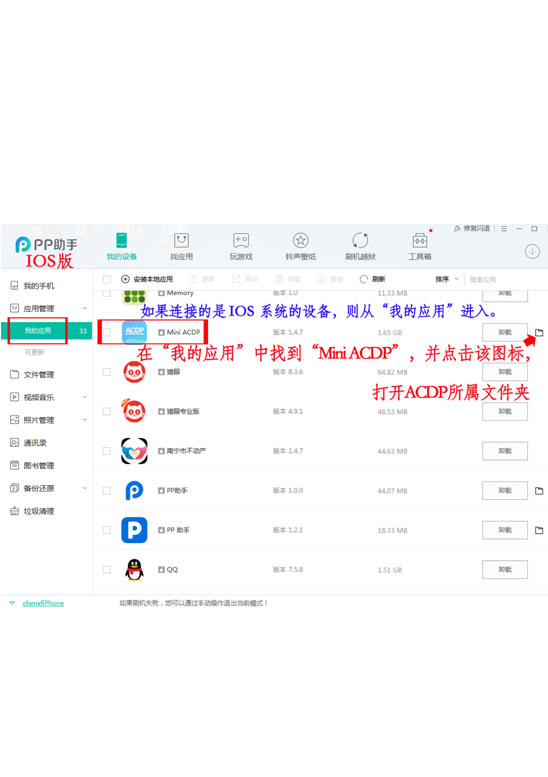
Task: Click the 44.63 MB size value
Action: click(392, 451)
